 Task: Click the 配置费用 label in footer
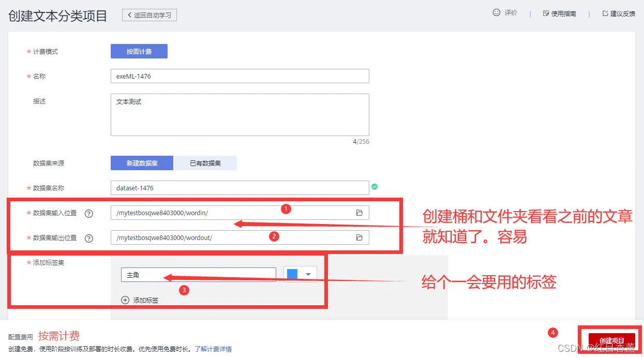[x=21, y=337]
